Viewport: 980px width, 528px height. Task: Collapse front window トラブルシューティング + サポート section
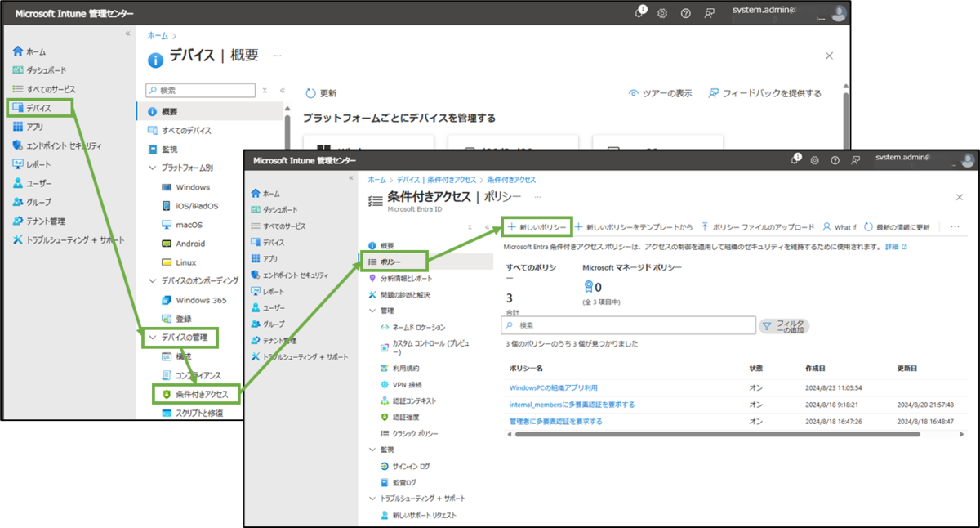372,499
